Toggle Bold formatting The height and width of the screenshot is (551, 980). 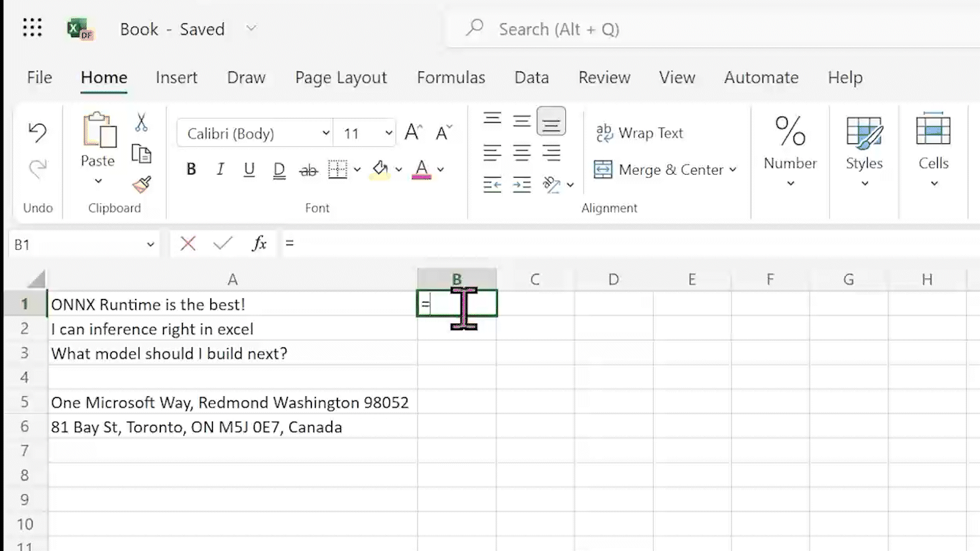pos(191,169)
